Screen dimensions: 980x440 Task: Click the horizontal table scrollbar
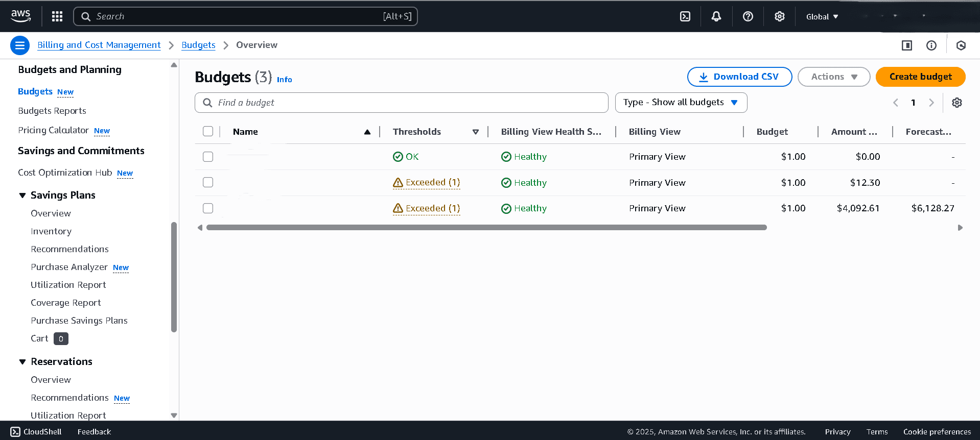click(x=486, y=228)
